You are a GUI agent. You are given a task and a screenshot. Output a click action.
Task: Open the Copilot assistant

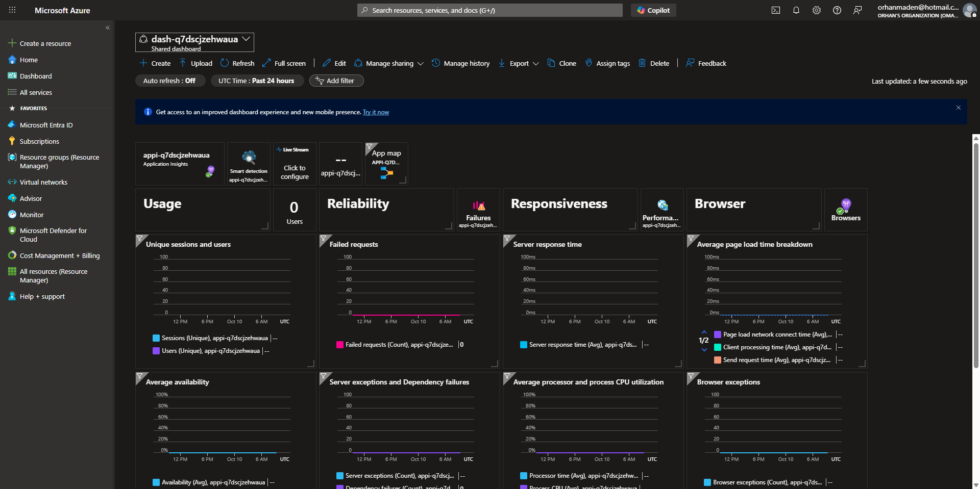(x=653, y=10)
